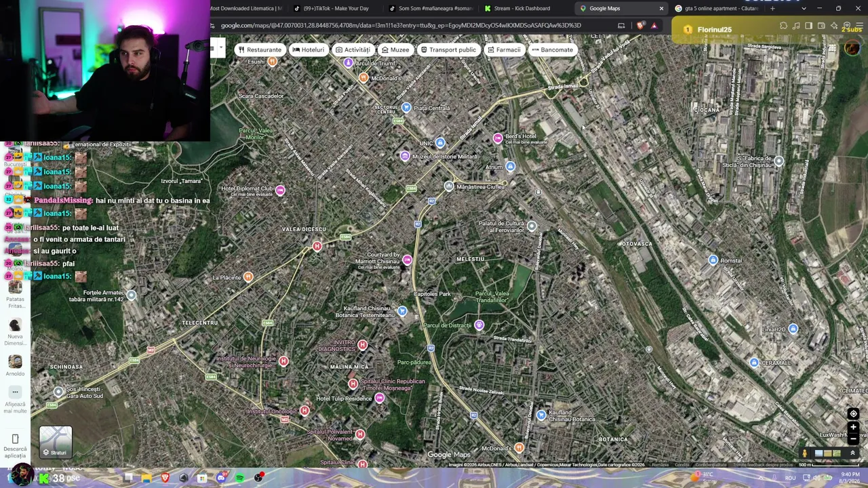Open Descarcă aplicația in the sidebar
This screenshot has width=868, height=488.
click(x=15, y=447)
